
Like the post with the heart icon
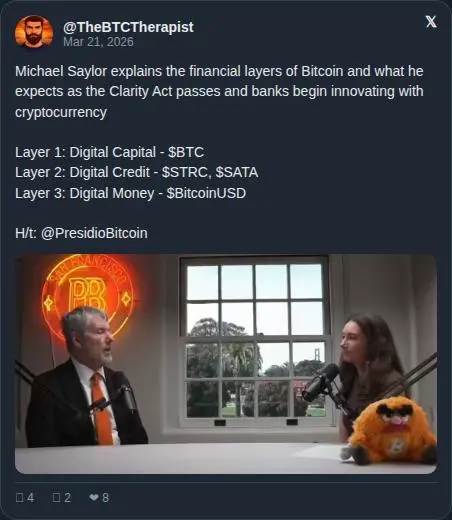pos(94,498)
